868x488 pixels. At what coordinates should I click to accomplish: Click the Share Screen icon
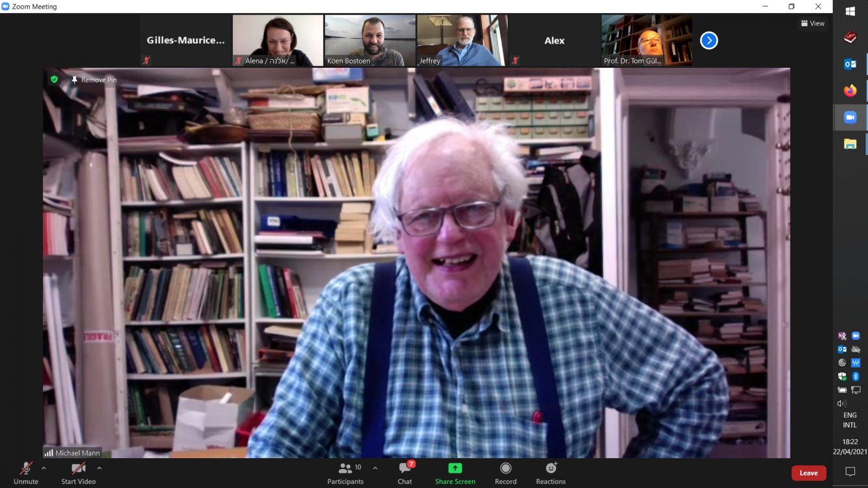coord(455,468)
